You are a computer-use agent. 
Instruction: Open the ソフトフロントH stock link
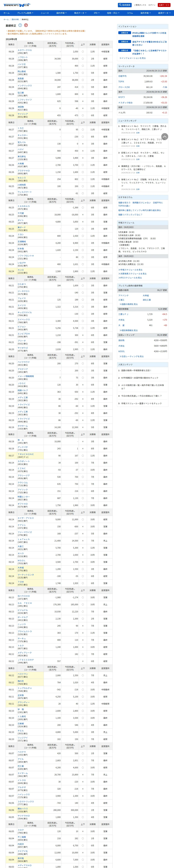26,256
